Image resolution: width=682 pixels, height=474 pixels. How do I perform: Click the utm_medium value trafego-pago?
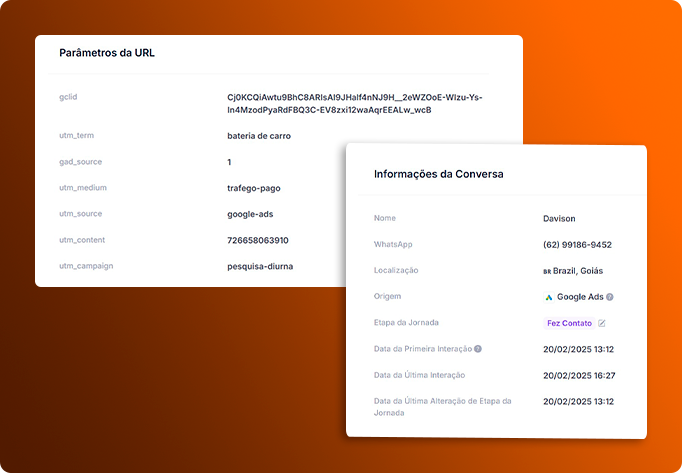point(254,188)
